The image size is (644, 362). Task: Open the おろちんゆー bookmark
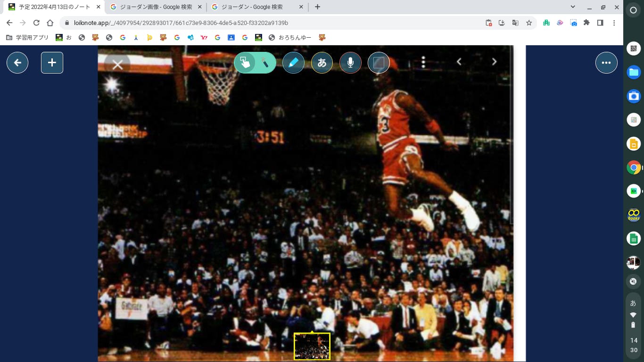click(x=290, y=37)
